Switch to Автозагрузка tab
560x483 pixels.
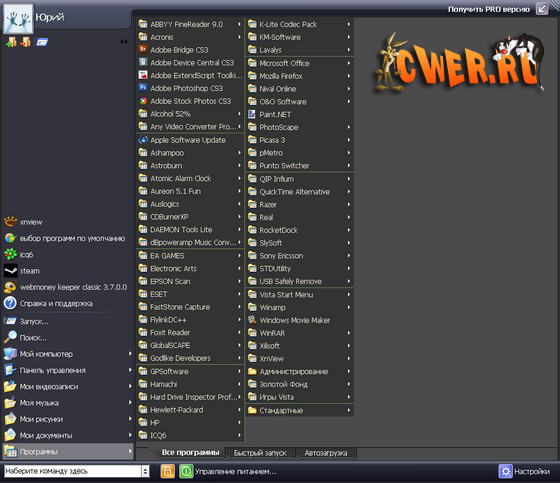326,453
